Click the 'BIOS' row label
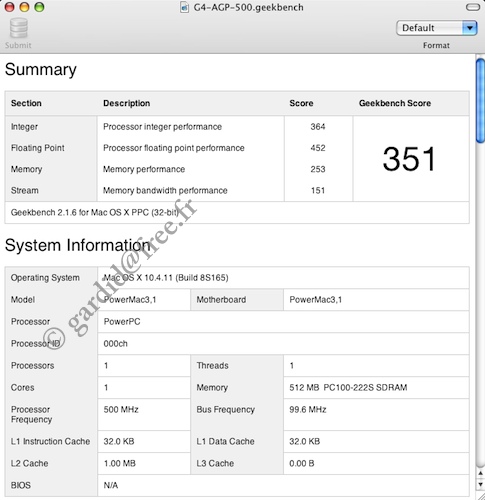 (x=20, y=486)
